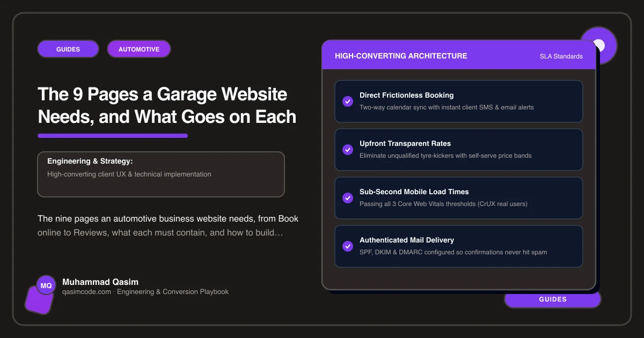Screen dimensions: 644x338
Task: Click 'Two-way calendar sync with instant client SMS' text
Action: pyautogui.click(x=447, y=107)
